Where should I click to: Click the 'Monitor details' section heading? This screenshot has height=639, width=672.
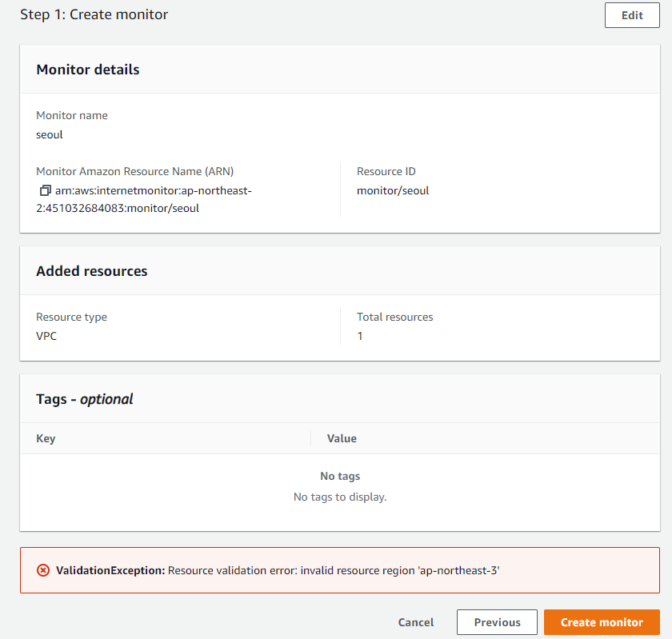pyautogui.click(x=88, y=70)
